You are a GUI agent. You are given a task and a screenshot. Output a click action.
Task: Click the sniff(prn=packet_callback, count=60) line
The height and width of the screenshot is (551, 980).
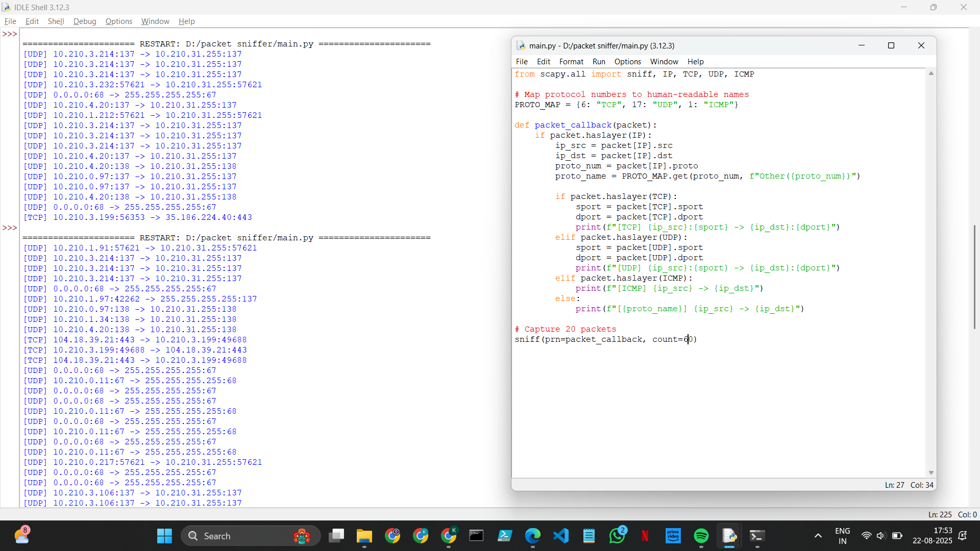tap(606, 339)
